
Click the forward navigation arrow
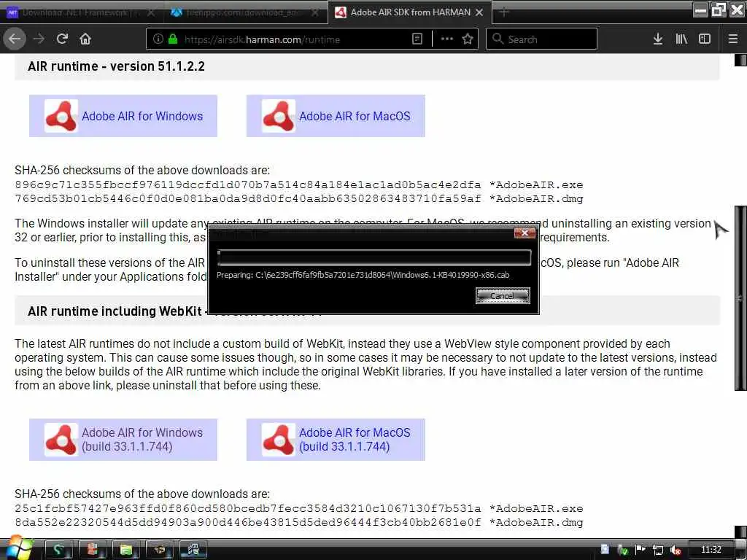tap(39, 39)
